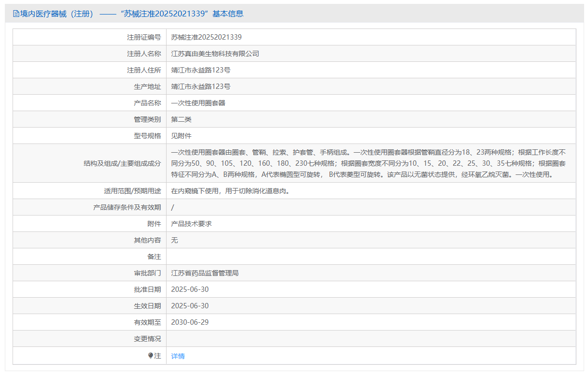
Task: Open the 详情 link in the note row
Action: [178, 356]
